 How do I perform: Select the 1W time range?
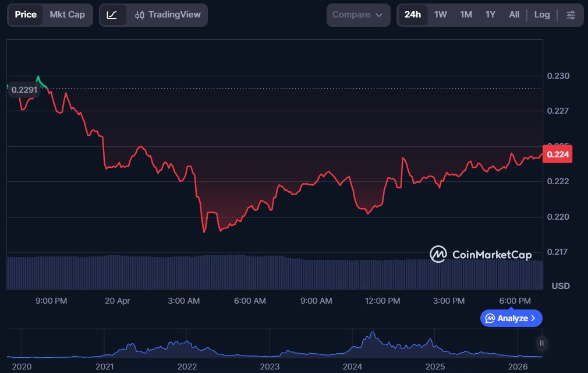point(441,15)
